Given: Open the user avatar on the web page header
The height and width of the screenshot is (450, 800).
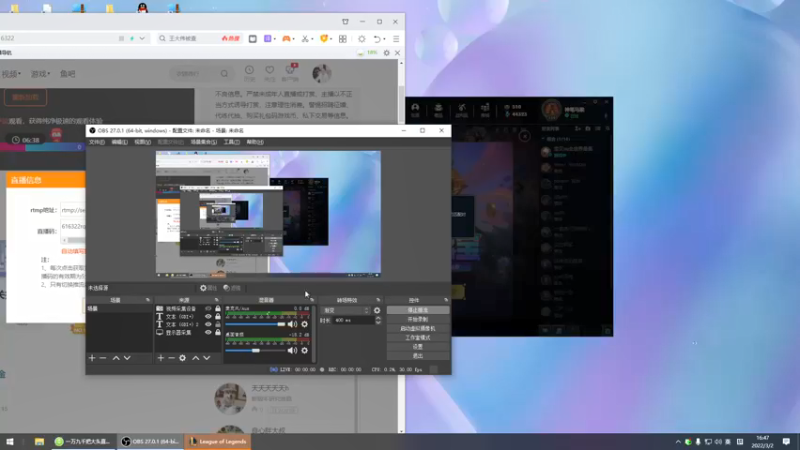Looking at the screenshot, I should pos(321,73).
